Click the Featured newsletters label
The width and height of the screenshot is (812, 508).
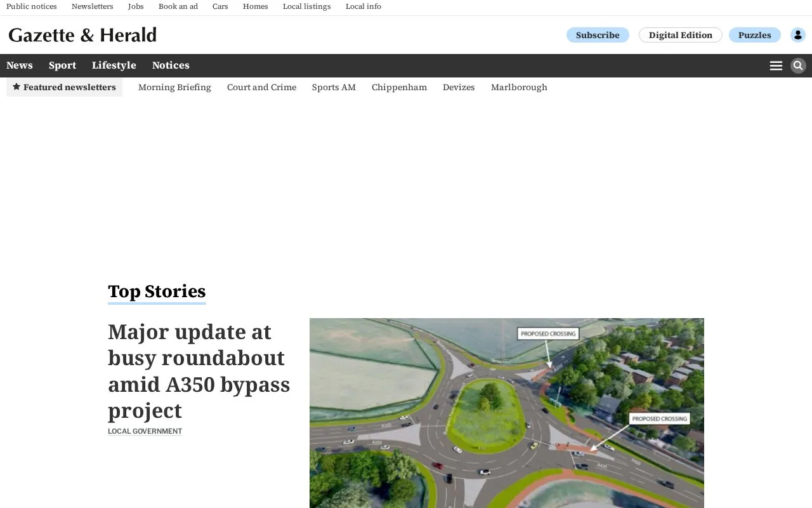(64, 87)
